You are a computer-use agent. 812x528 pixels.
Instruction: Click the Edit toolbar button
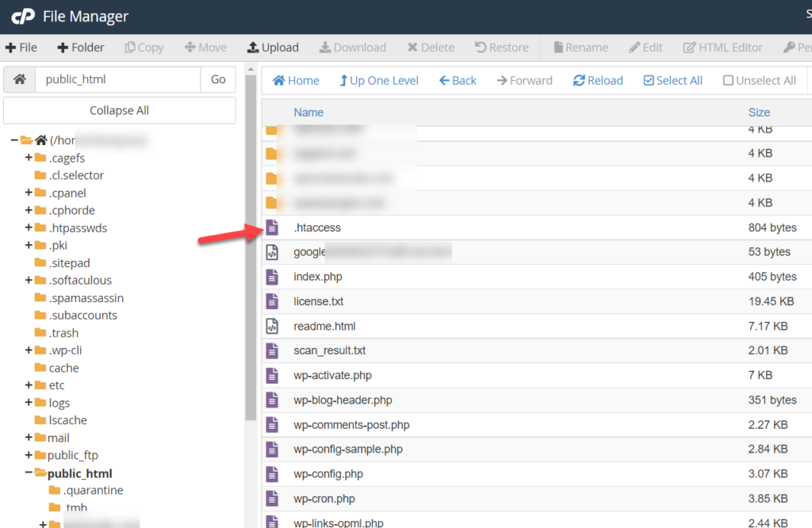(x=645, y=48)
